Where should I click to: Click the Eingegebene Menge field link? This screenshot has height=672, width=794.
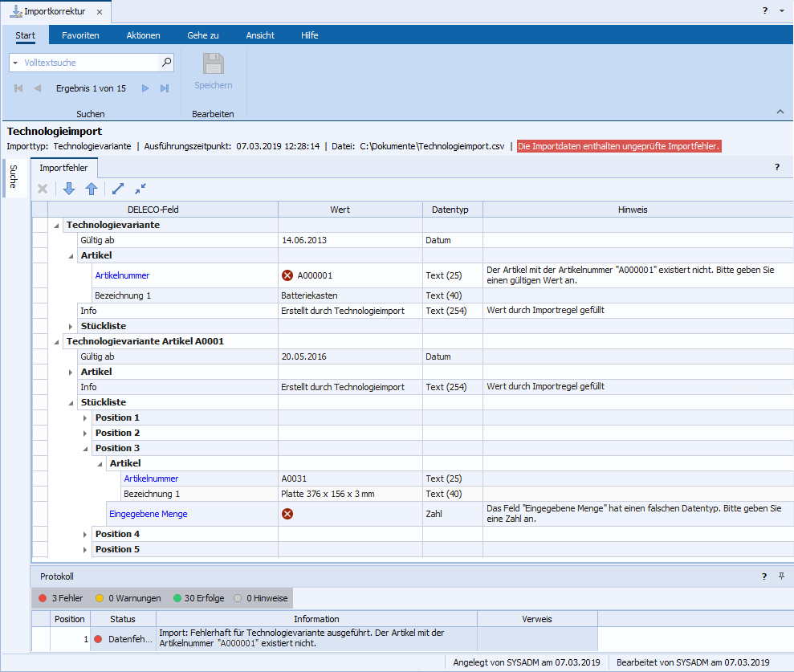pos(148,514)
